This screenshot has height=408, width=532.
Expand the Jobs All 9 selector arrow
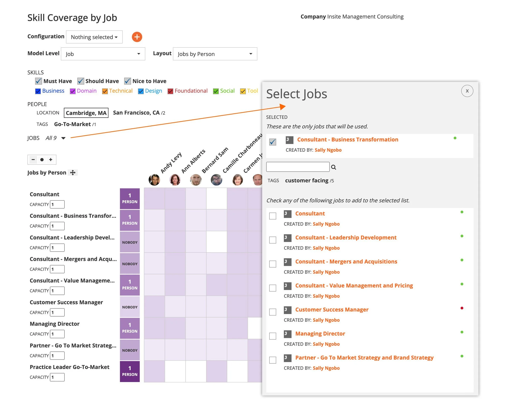[63, 138]
